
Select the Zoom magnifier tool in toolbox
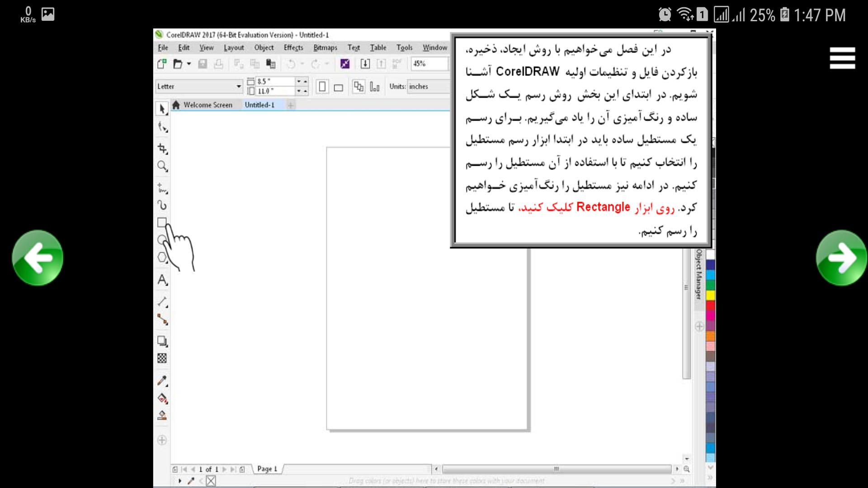pos(162,166)
